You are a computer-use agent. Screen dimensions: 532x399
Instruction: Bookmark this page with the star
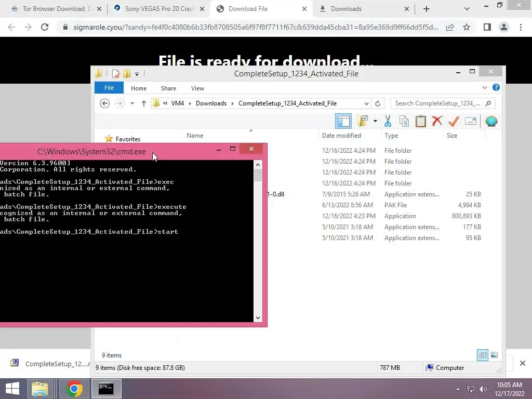point(467,27)
